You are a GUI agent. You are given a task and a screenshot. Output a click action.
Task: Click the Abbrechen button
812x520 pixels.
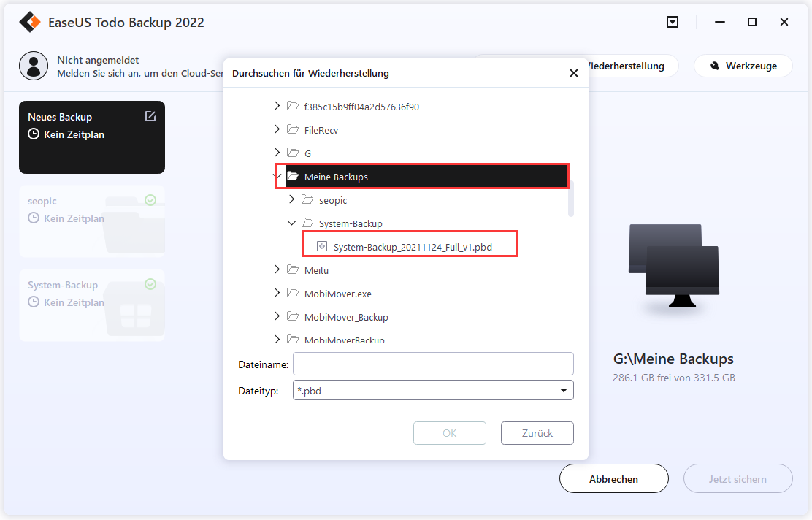pyautogui.click(x=613, y=478)
